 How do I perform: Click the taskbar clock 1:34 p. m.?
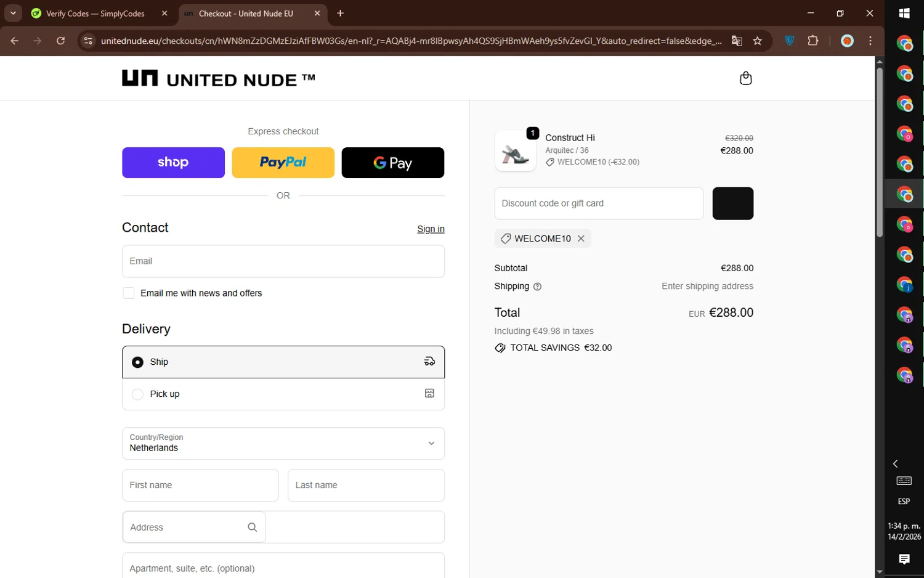pyautogui.click(x=904, y=526)
